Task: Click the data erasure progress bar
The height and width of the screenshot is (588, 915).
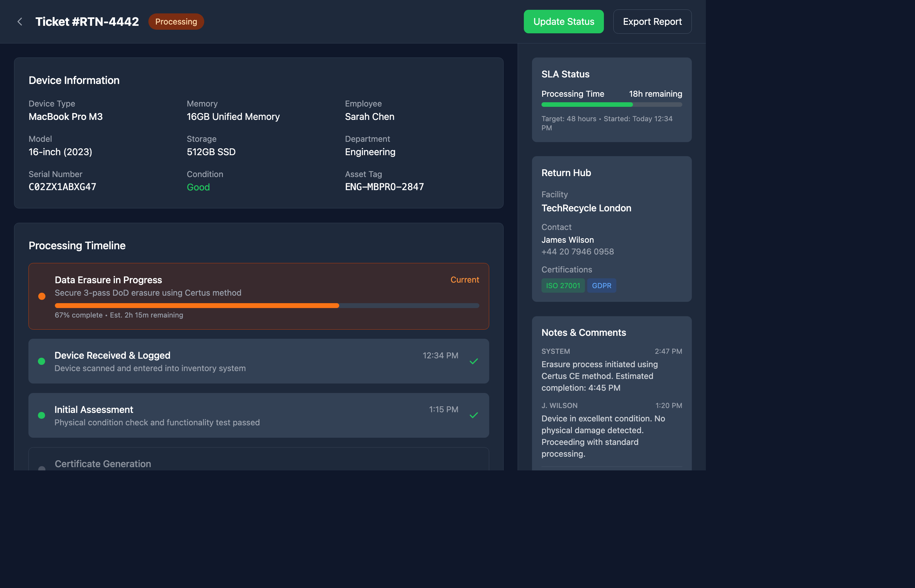Action: coord(267,305)
